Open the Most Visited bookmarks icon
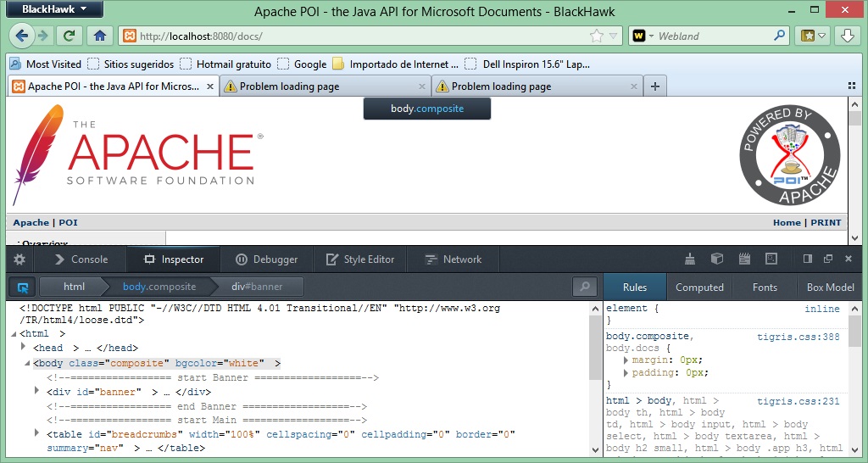 15,64
